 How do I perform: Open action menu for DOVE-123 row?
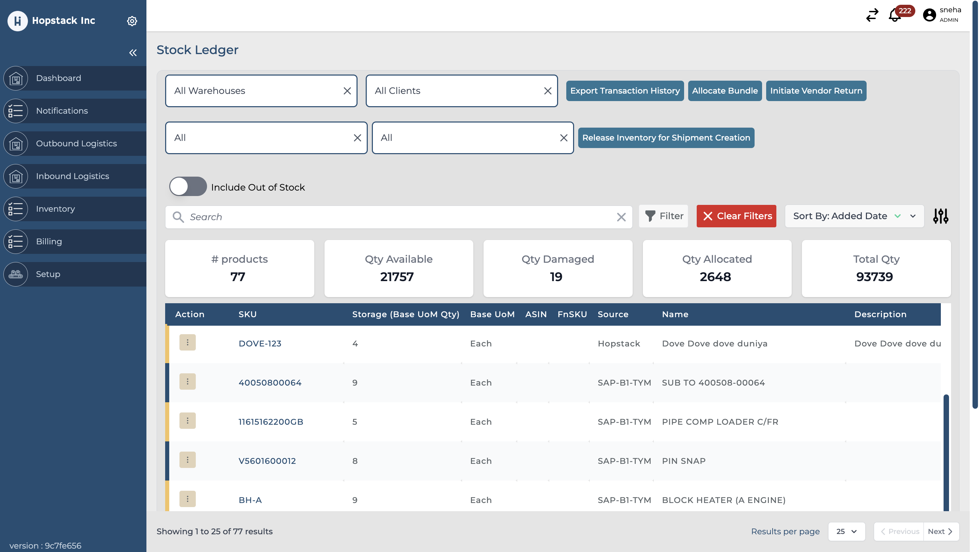[188, 342]
